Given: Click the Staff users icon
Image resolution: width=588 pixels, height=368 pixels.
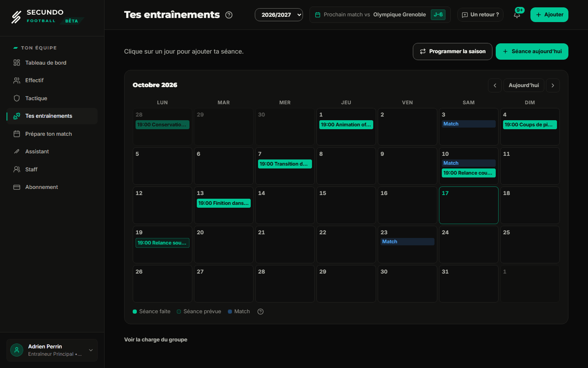Looking at the screenshot, I should [17, 169].
